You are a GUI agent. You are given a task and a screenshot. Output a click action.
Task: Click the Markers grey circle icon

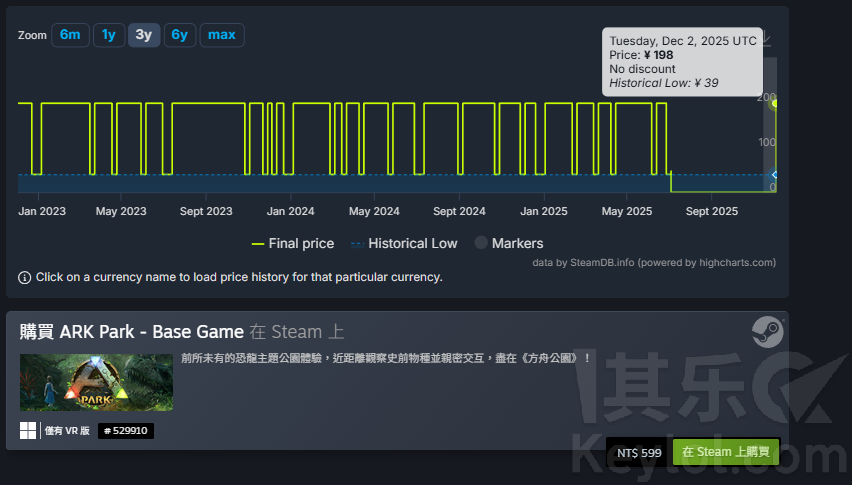point(481,243)
